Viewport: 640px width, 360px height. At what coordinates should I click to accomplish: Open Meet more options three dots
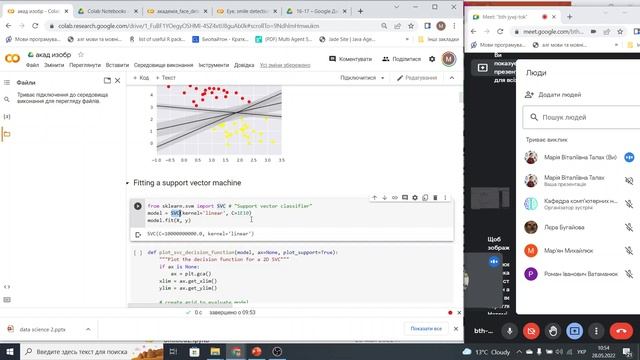[596, 331]
